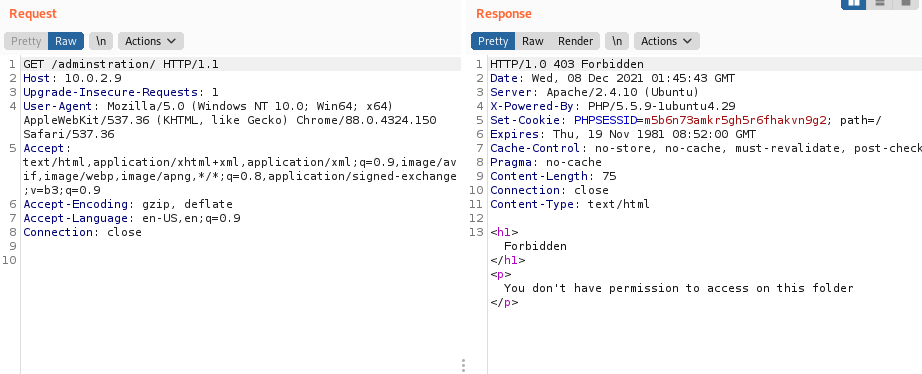The width and height of the screenshot is (922, 374).
Task: Place cursor on empty request line 10
Action: pyautogui.click(x=241, y=261)
